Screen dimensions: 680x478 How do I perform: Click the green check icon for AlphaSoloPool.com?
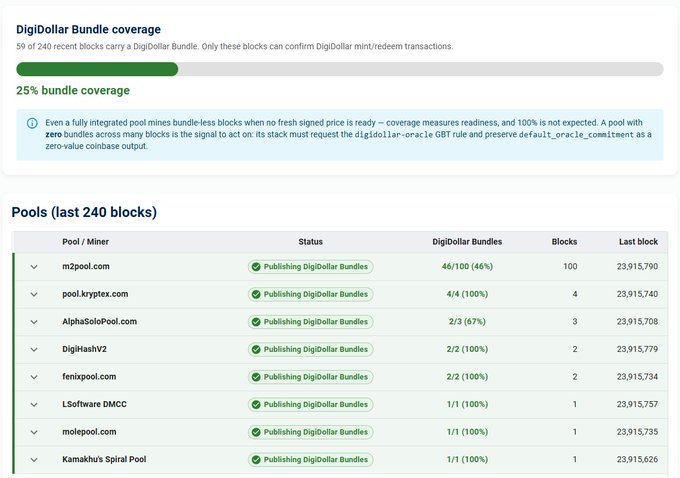click(x=256, y=322)
